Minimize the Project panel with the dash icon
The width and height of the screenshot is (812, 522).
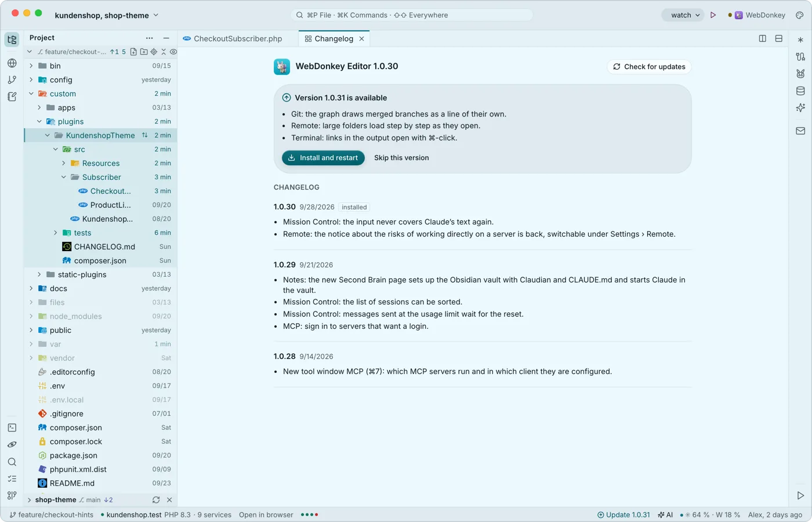(x=166, y=38)
